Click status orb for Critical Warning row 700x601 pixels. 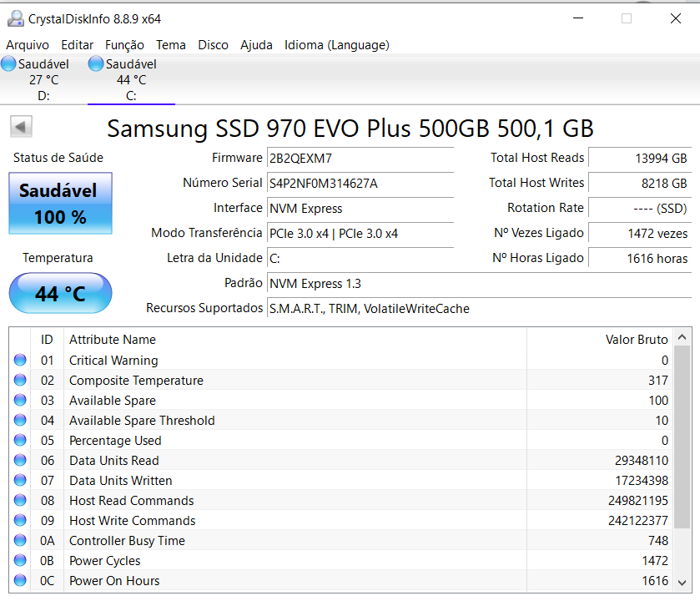(20, 360)
